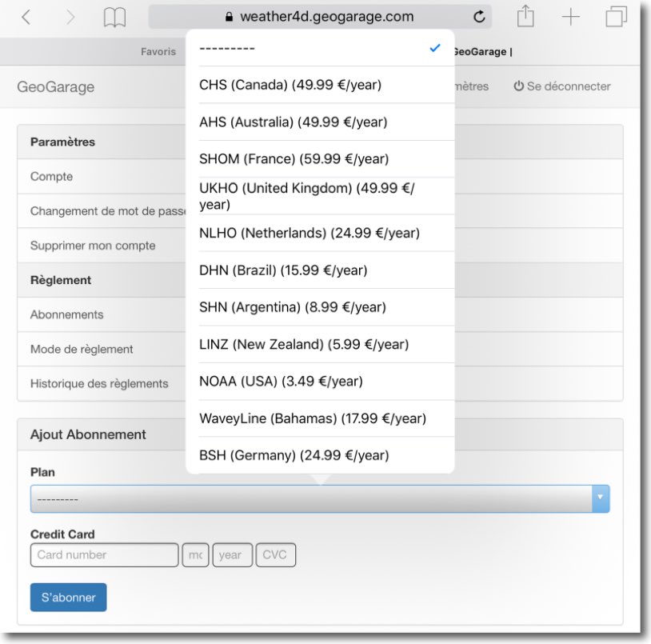Viewport: 651px width, 644px height.
Task: Focus the card expiry month field
Action: coord(195,554)
